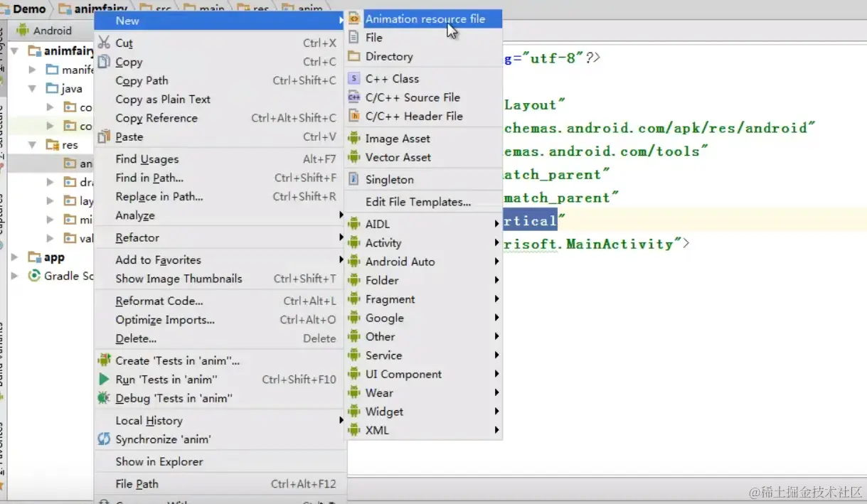Click the Service Android icon
The width and height of the screenshot is (867, 504).
point(354,355)
